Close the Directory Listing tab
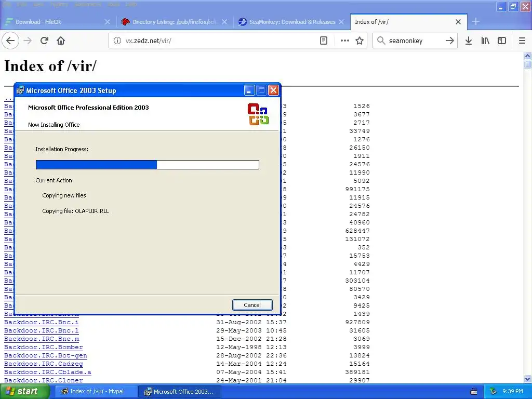This screenshot has width=532, height=399. pyautogui.click(x=224, y=22)
